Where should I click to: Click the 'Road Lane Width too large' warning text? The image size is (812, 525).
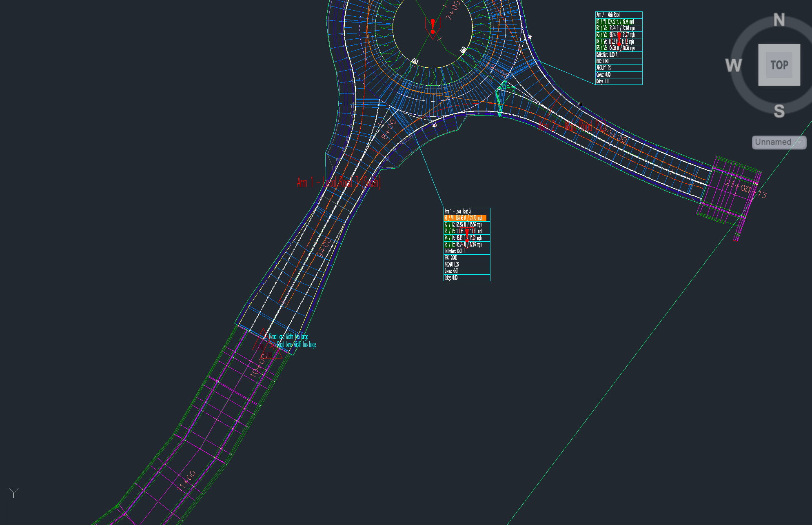(x=288, y=337)
